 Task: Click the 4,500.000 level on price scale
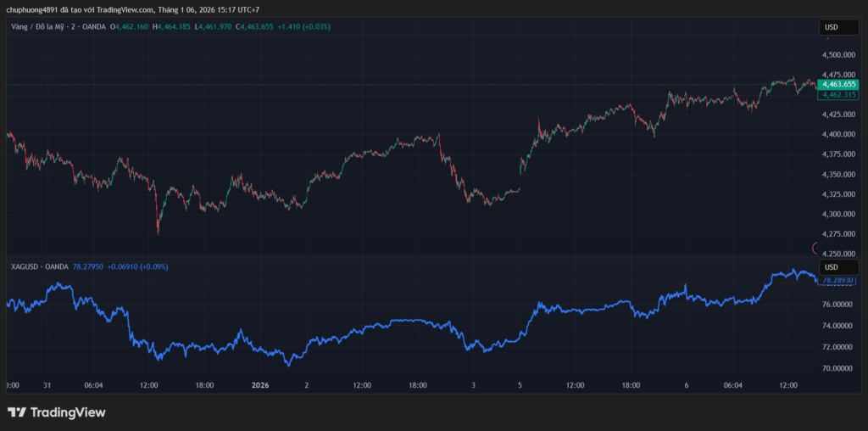click(x=838, y=55)
